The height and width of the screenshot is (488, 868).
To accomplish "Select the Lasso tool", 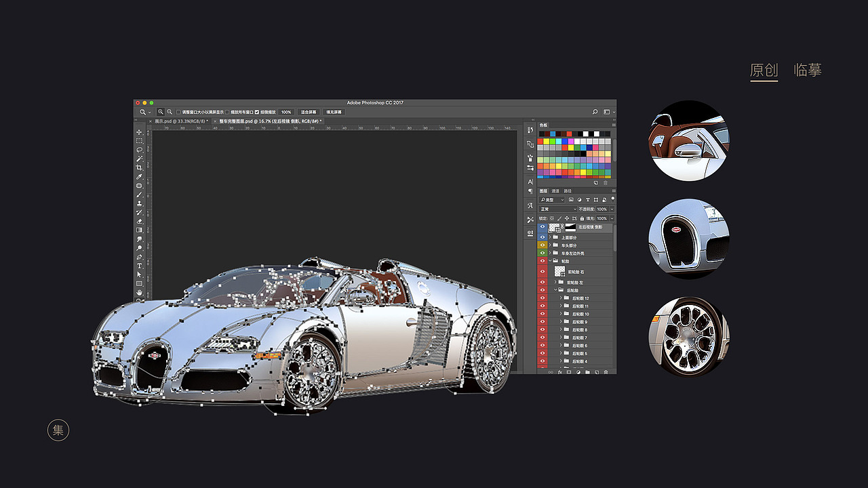I will pos(139,150).
